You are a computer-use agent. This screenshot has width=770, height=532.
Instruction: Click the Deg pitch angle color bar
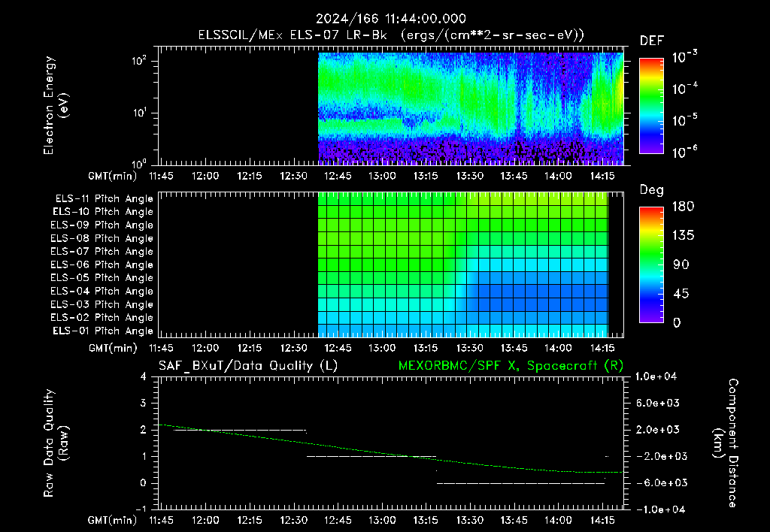tap(651, 265)
